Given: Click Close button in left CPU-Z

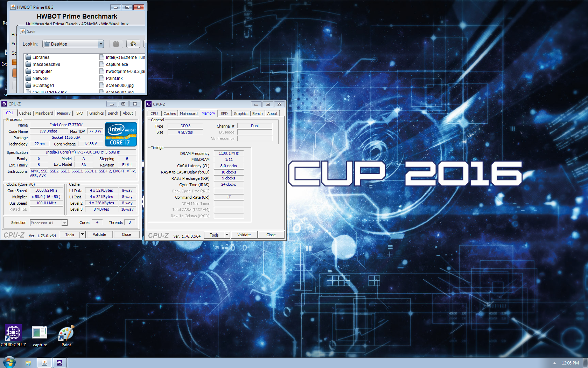Looking at the screenshot, I should coord(126,234).
